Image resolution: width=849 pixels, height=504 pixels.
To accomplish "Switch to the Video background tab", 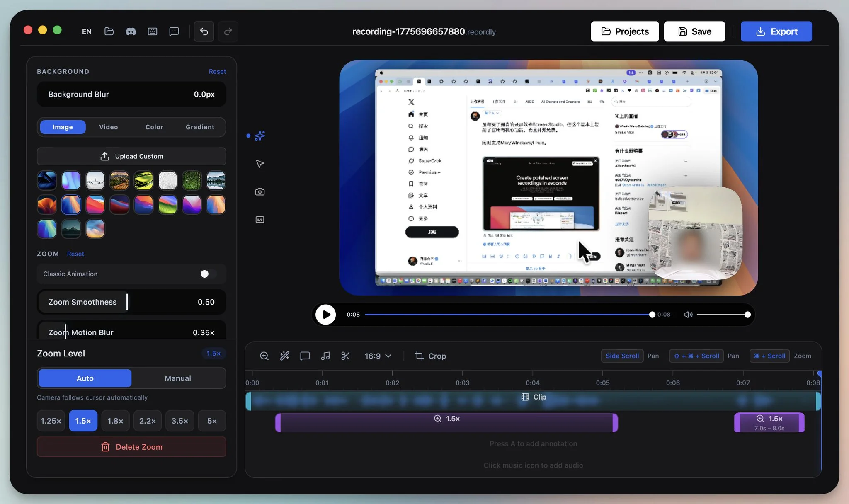I will tap(108, 127).
